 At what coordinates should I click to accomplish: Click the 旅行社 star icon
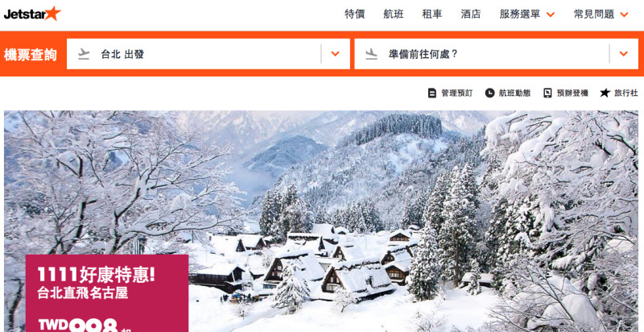(605, 93)
